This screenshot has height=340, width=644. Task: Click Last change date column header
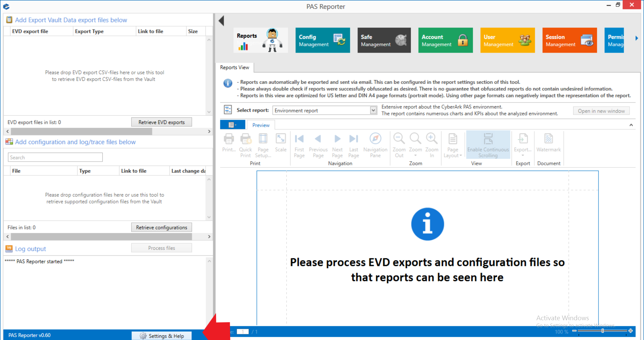coord(188,171)
